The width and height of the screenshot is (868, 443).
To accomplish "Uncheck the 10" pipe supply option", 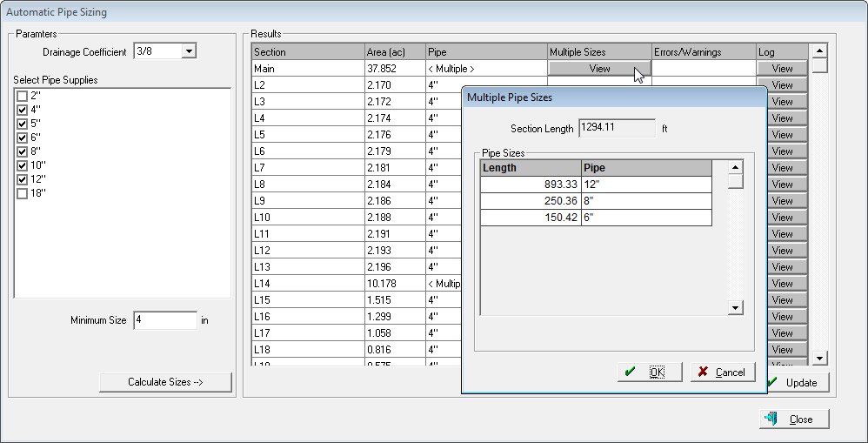I will pyautogui.click(x=23, y=165).
